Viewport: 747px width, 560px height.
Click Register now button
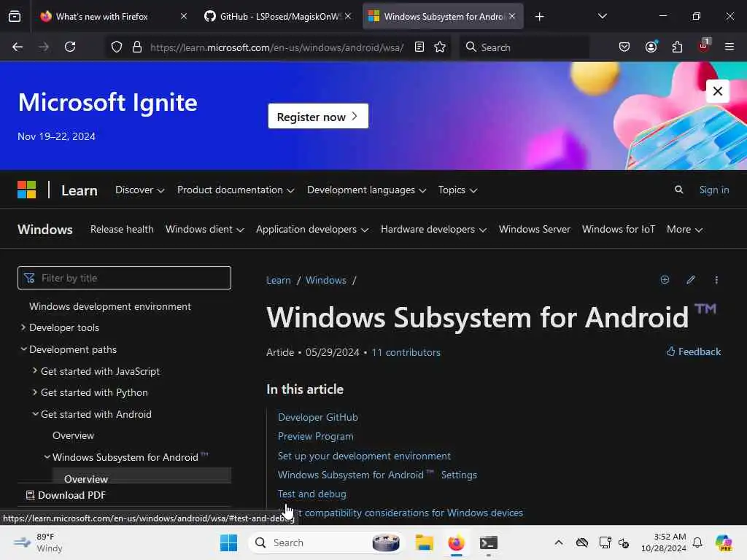318,116
